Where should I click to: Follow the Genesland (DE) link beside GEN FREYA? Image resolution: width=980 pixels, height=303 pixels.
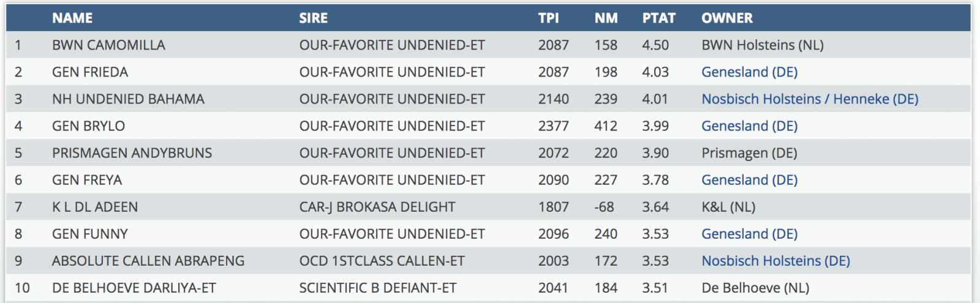coord(749,180)
